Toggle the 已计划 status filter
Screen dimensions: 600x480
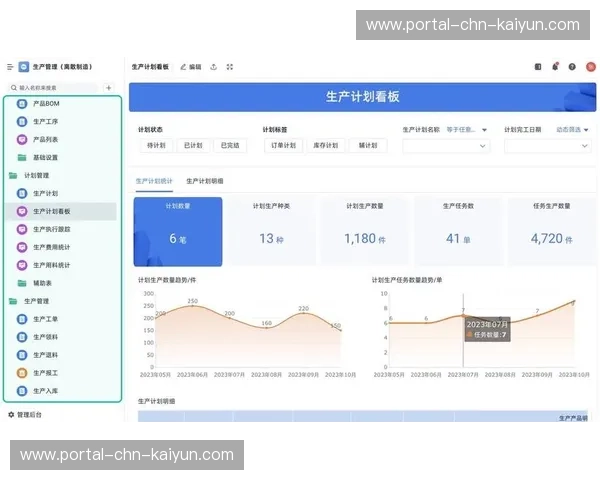pos(193,145)
